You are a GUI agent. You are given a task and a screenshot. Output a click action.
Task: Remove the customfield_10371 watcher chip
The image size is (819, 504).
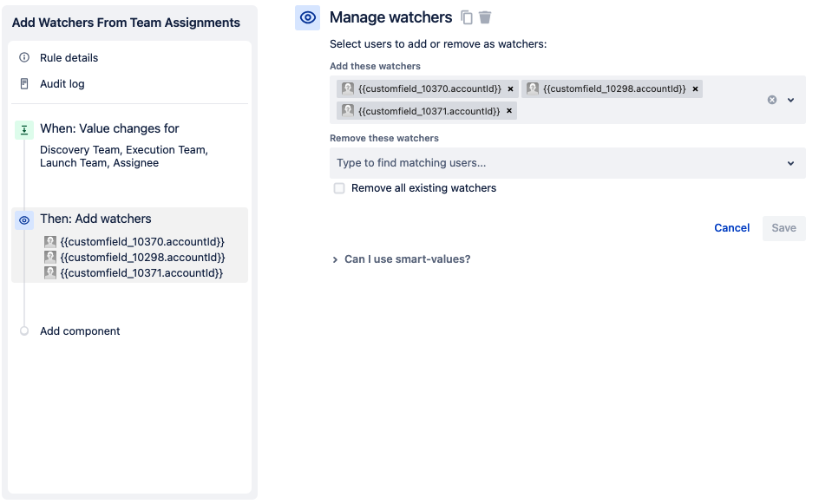509,110
